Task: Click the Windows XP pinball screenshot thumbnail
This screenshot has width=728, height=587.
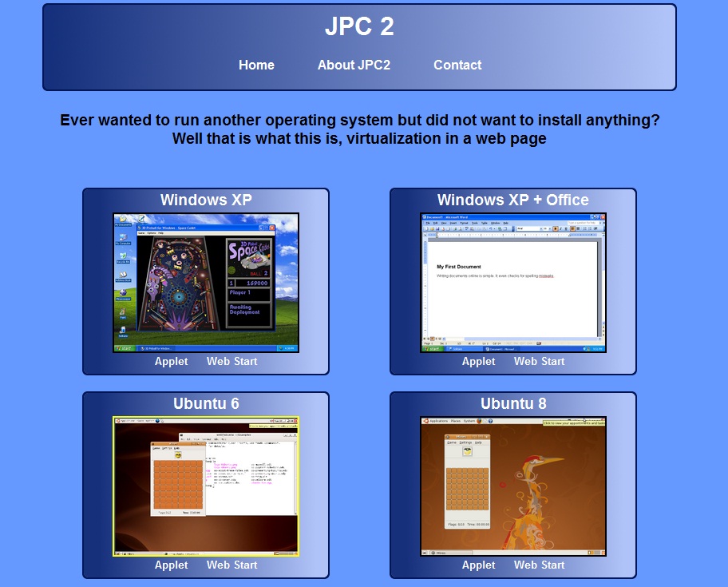Action: [x=206, y=283]
